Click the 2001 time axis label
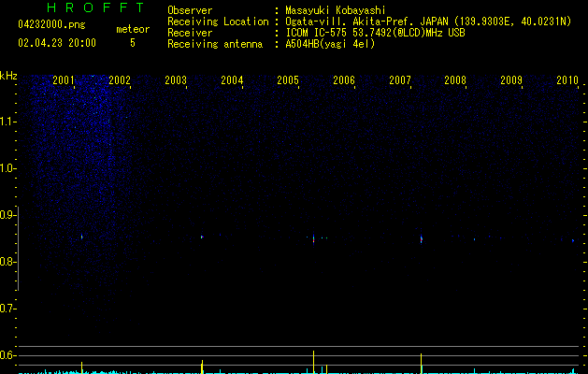 [x=64, y=80]
